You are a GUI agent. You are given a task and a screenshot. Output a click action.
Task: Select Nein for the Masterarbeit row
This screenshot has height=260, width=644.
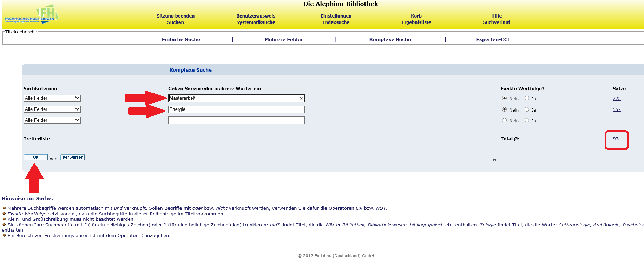(504, 98)
